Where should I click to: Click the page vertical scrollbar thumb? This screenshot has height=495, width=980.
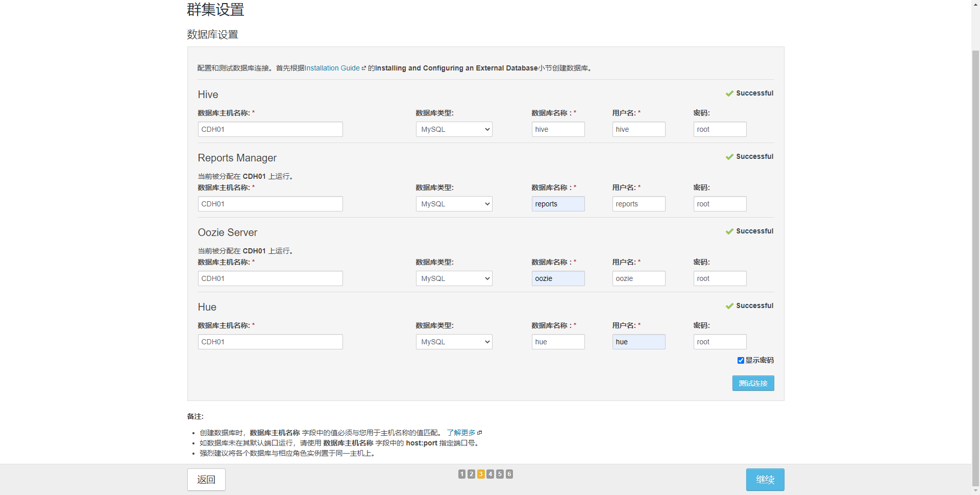coord(975,268)
